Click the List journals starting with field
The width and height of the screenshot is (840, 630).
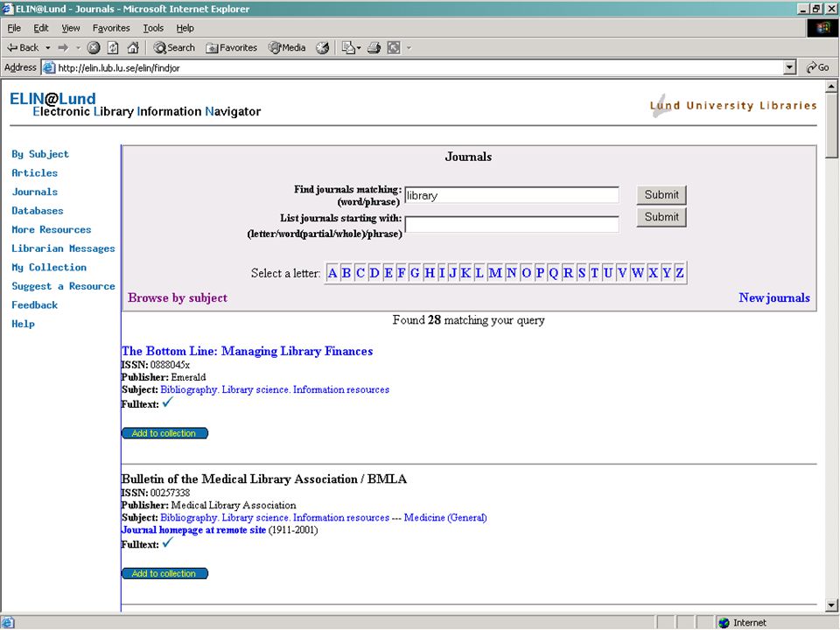pyautogui.click(x=512, y=225)
